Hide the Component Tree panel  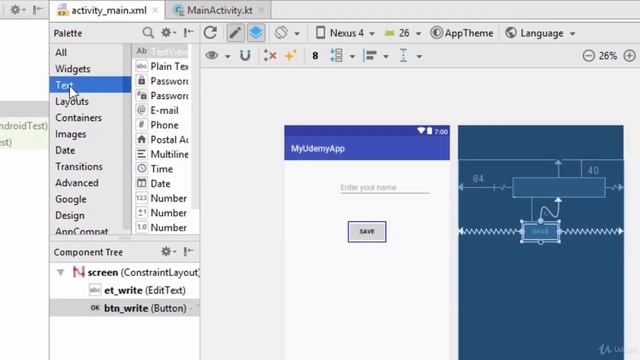pyautogui.click(x=188, y=251)
